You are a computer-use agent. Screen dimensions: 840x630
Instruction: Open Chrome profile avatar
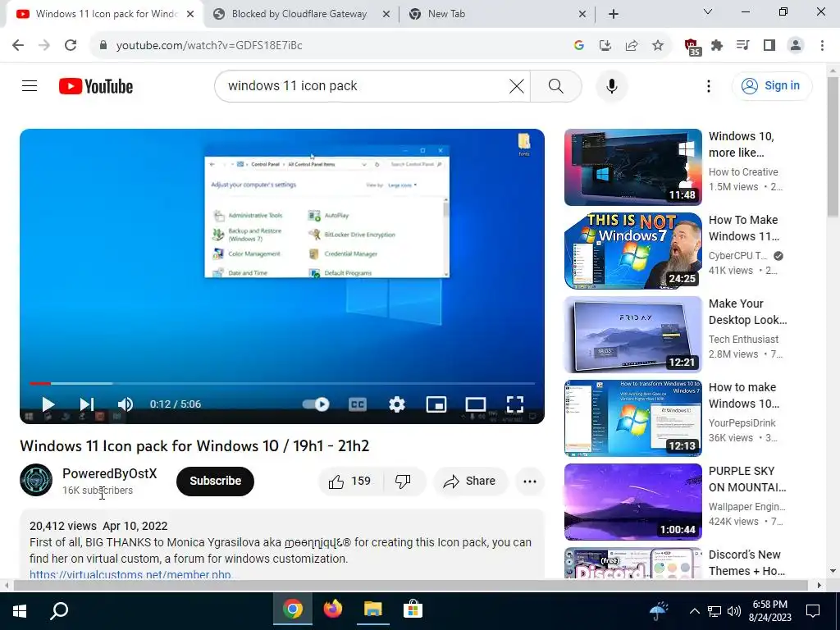(x=796, y=45)
